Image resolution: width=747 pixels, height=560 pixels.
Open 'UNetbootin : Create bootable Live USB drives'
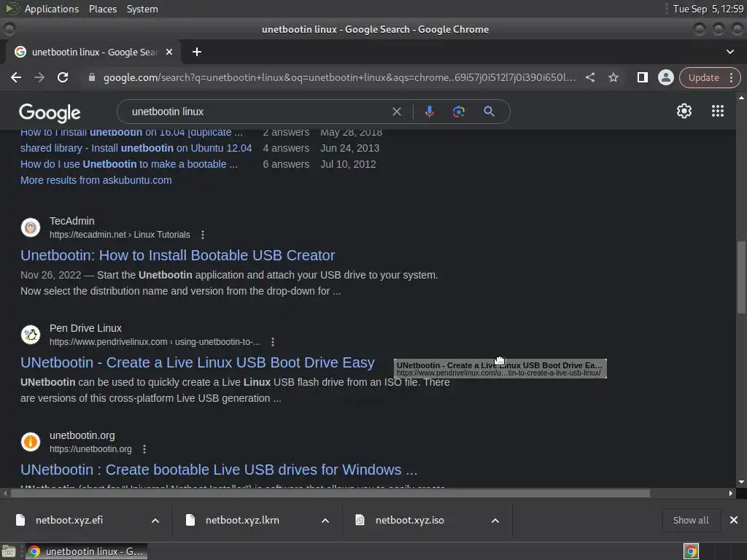pyautogui.click(x=219, y=470)
